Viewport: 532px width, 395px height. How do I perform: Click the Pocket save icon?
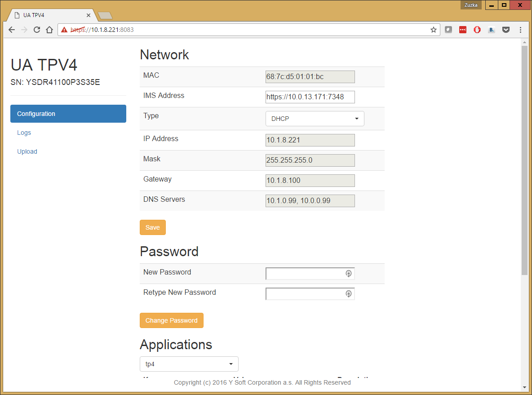(x=506, y=30)
